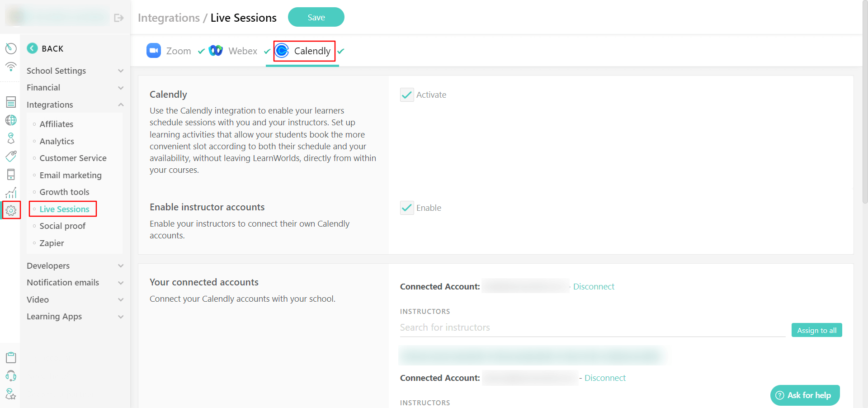Click the price tag icon in sidebar
The image size is (868, 408).
click(11, 156)
